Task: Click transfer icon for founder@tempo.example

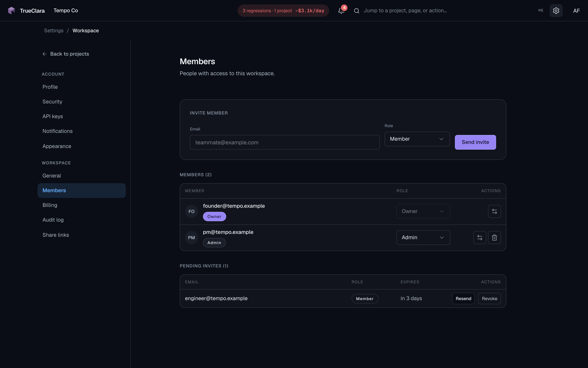Action: pyautogui.click(x=494, y=211)
